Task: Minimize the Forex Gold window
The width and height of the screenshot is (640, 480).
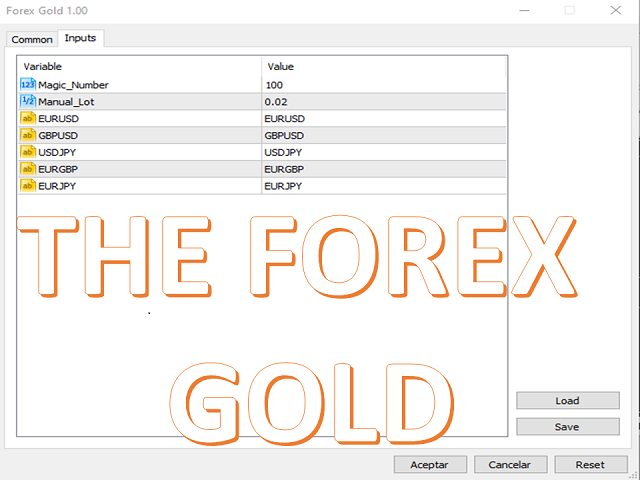Action: click(x=524, y=10)
